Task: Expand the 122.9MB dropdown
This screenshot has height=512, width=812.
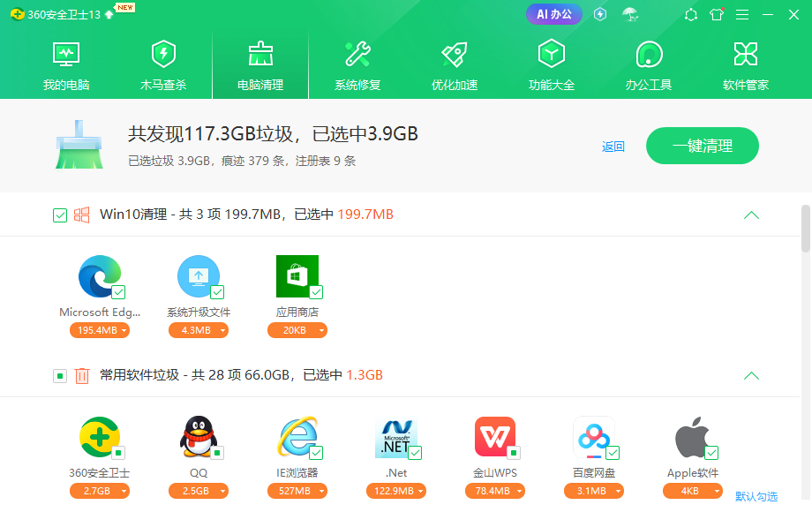Action: (x=420, y=491)
